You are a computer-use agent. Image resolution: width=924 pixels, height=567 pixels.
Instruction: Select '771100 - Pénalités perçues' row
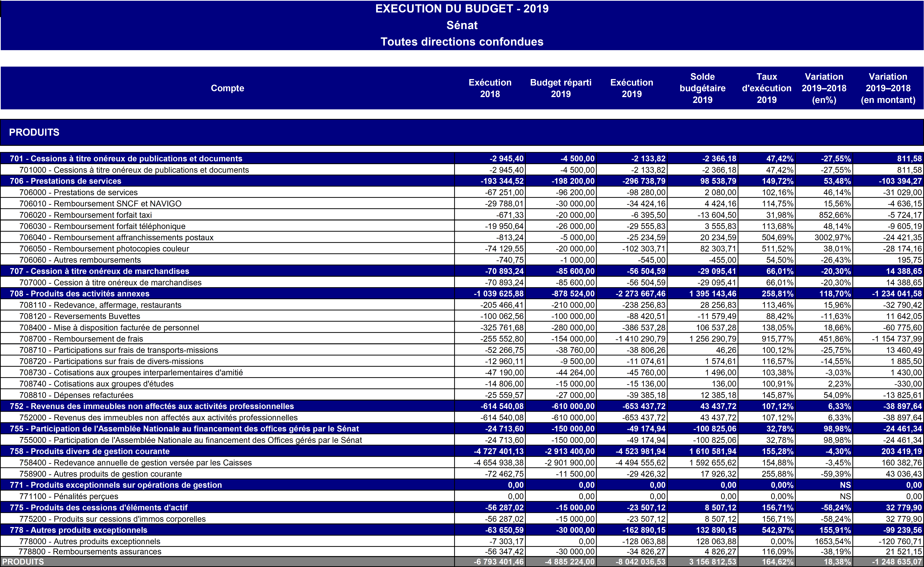tap(69, 496)
